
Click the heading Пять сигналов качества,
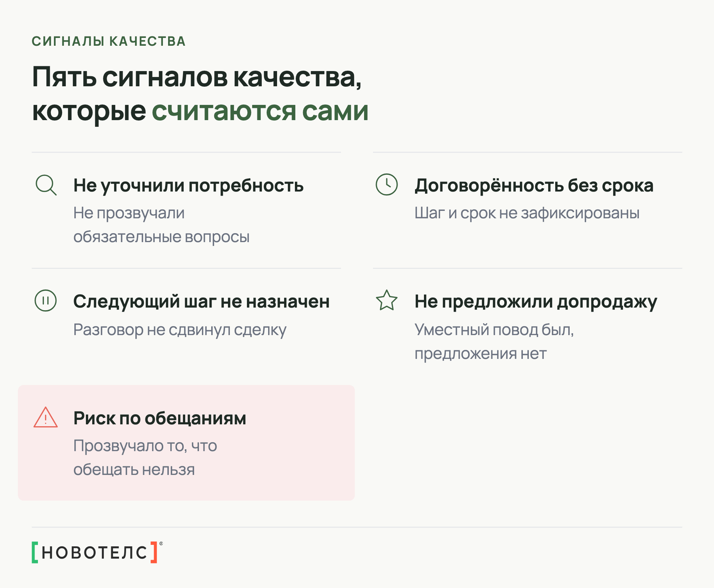[x=197, y=77]
